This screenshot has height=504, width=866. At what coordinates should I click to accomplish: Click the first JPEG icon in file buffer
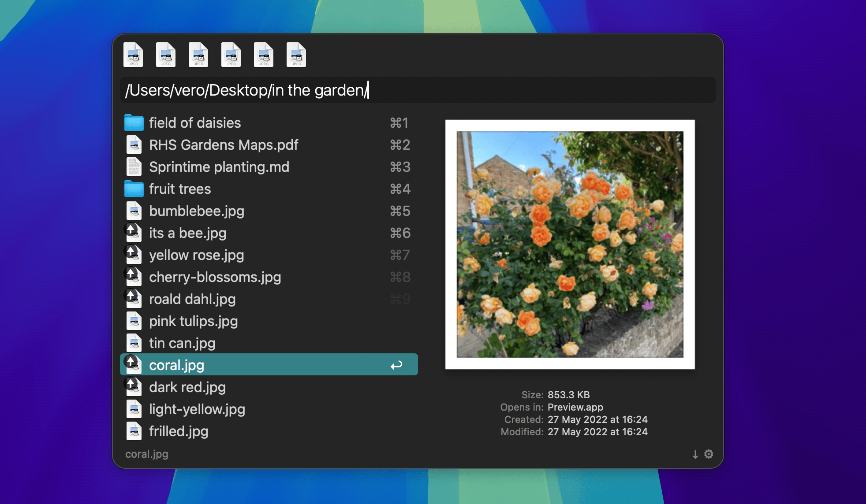pyautogui.click(x=133, y=55)
